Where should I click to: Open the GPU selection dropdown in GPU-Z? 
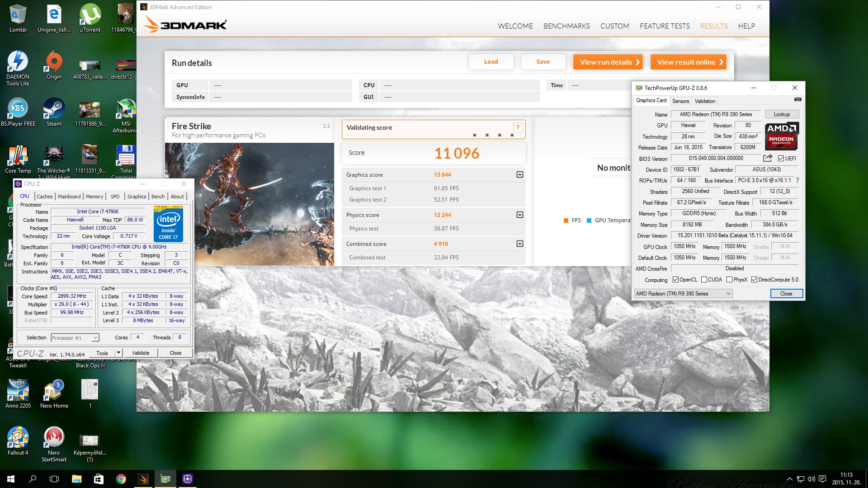pyautogui.click(x=683, y=294)
